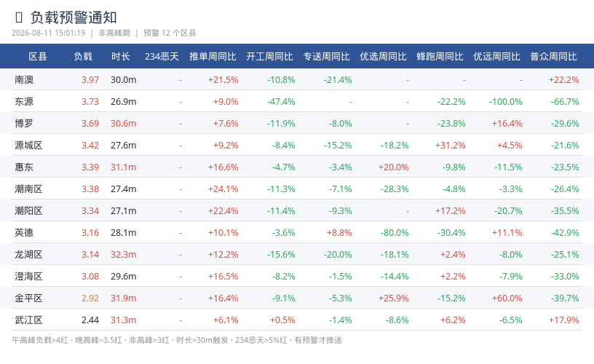Click the footer threshold rules note
The width and height of the screenshot is (594, 364).
(177, 340)
